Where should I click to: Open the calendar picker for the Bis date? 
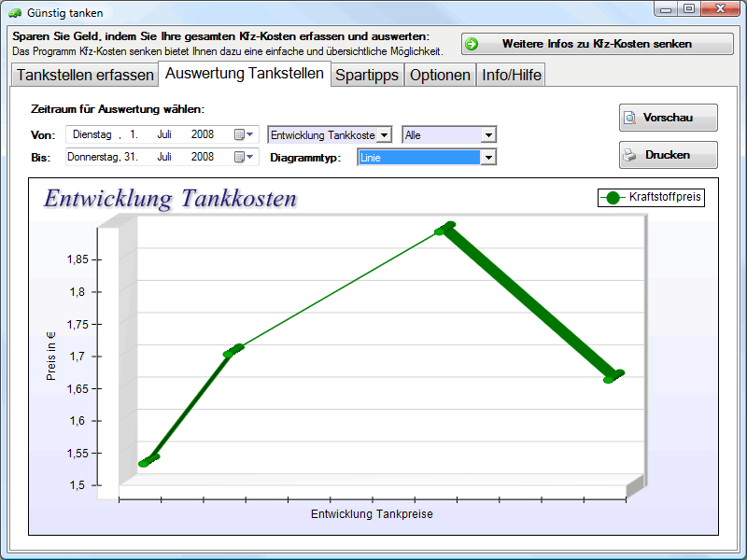pyautogui.click(x=244, y=157)
